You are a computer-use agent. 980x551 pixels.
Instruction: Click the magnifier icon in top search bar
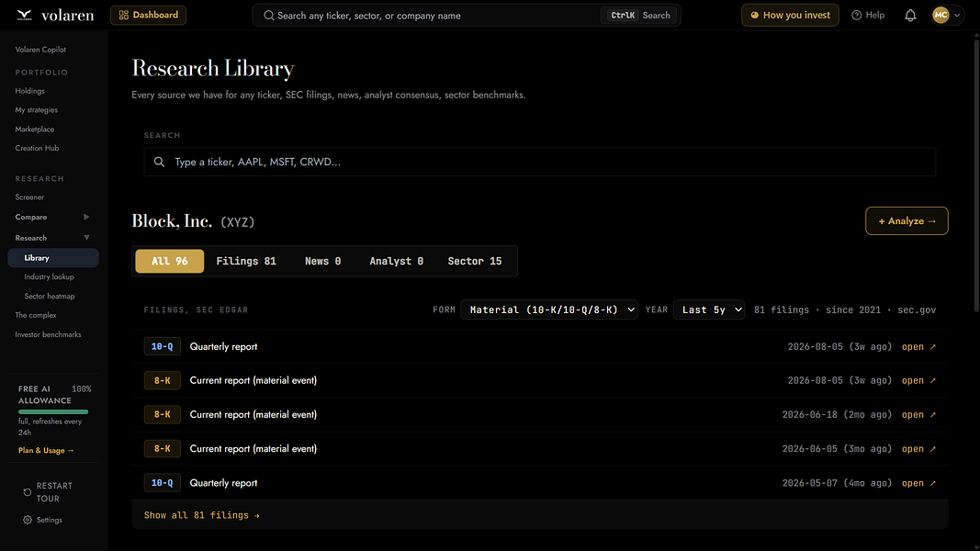click(269, 16)
